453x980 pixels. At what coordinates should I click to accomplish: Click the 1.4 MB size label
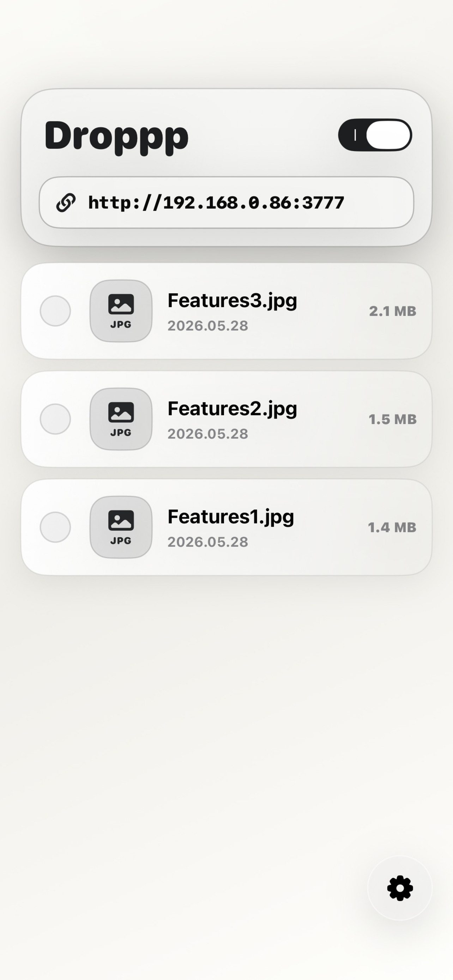point(392,527)
